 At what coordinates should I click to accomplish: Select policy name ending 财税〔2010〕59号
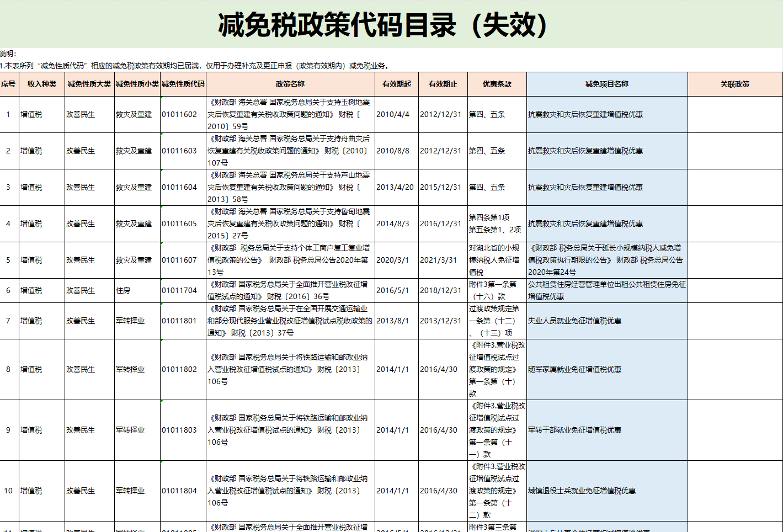tap(290, 114)
